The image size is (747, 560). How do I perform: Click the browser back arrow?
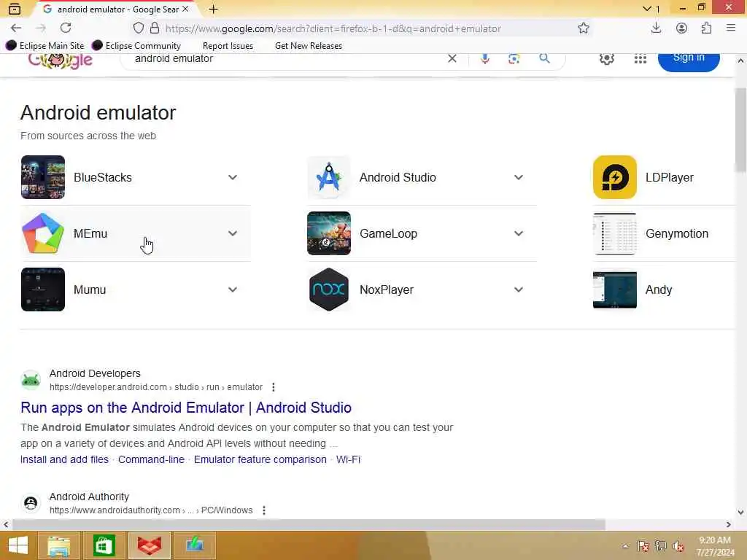point(16,28)
